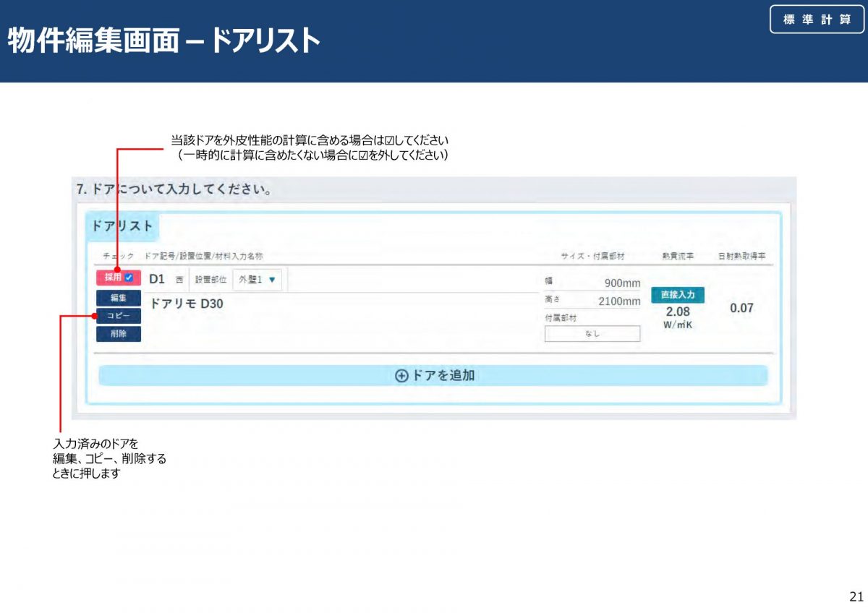Open the 外壁1 installation location dropdown

pyautogui.click(x=258, y=279)
